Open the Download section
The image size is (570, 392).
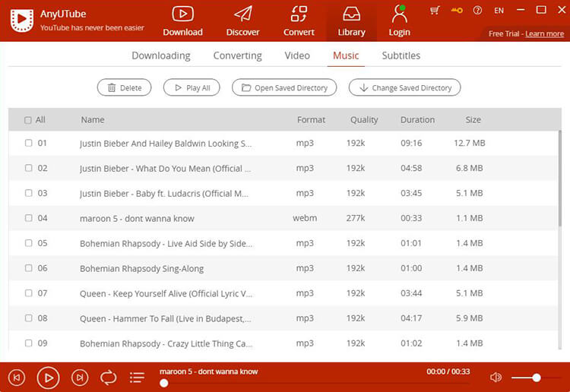tap(182, 21)
